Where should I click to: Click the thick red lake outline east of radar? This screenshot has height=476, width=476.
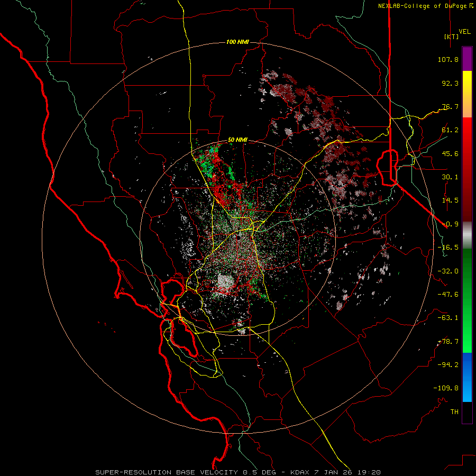(x=387, y=167)
